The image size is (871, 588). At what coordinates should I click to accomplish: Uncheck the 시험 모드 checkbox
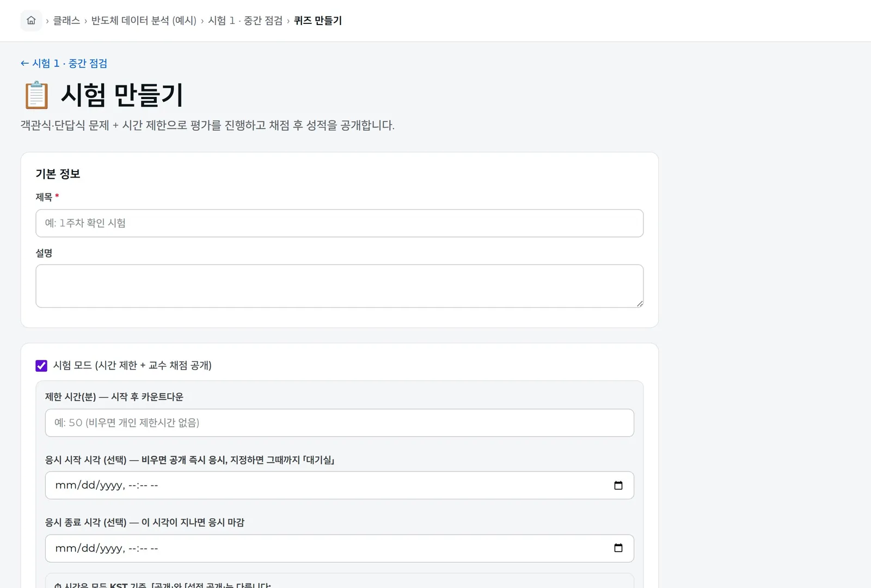point(41,366)
